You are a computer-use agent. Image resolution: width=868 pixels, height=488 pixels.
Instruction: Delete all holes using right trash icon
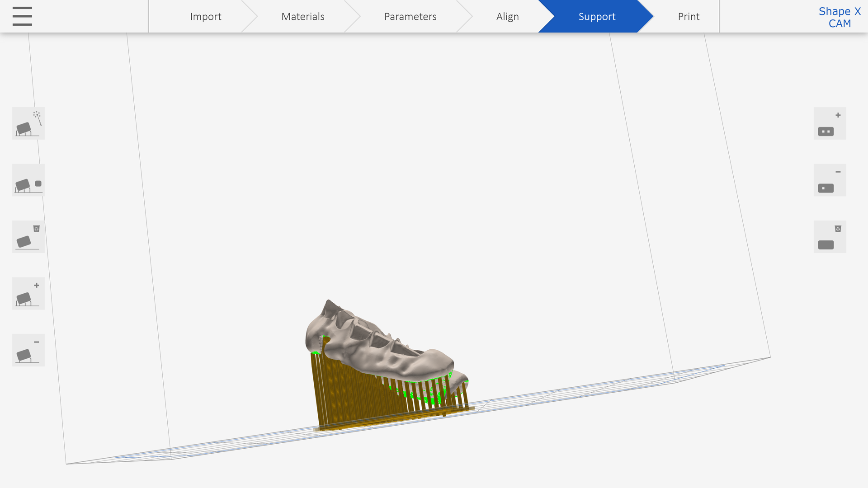830,237
